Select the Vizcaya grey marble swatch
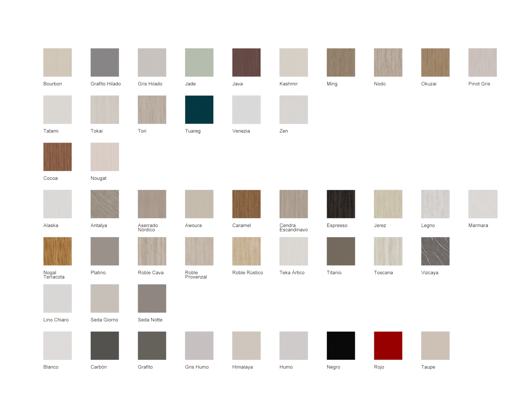Viewport: 532px width, 414px height. (x=435, y=251)
